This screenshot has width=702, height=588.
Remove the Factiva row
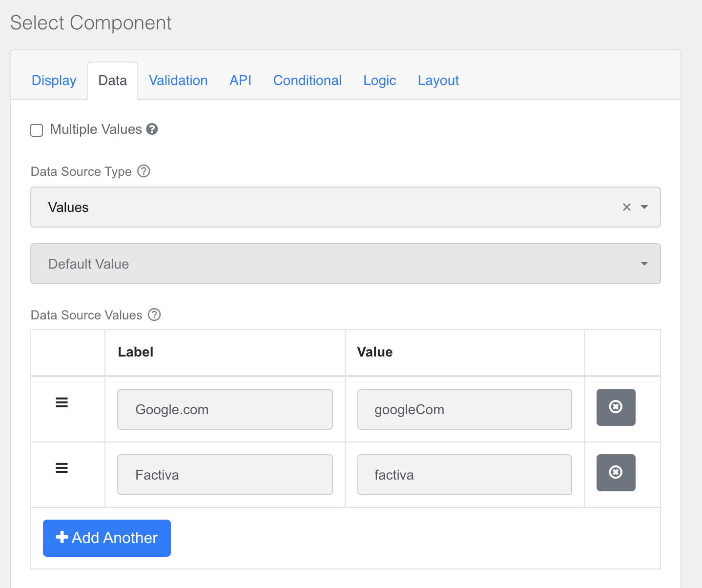click(616, 473)
